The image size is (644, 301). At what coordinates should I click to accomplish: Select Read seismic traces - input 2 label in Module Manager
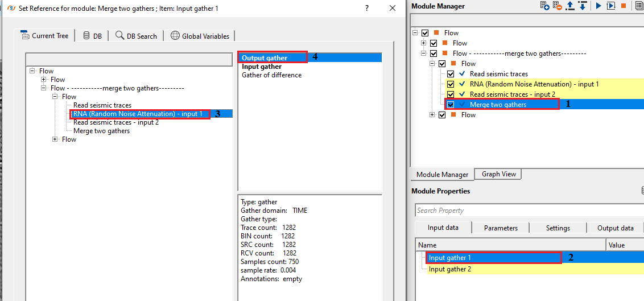click(512, 94)
